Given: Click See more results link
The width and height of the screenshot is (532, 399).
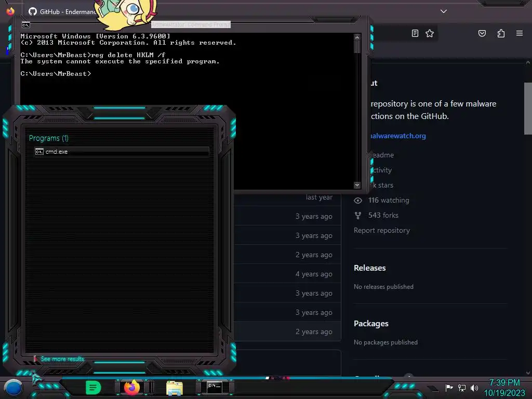Looking at the screenshot, I should [x=62, y=359].
